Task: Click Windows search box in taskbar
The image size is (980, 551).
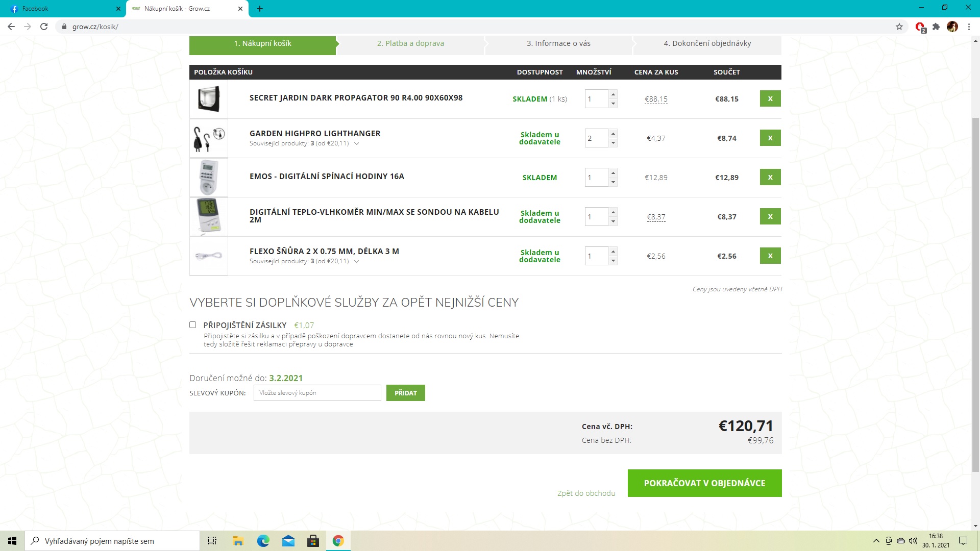Action: pyautogui.click(x=112, y=541)
